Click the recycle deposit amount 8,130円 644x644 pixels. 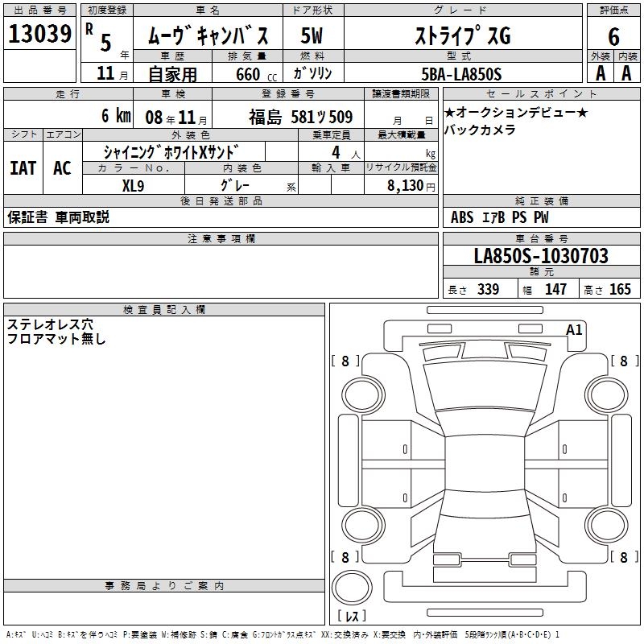coord(400,185)
